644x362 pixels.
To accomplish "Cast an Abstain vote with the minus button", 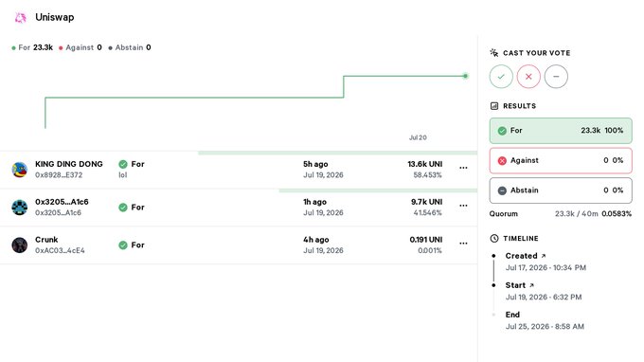I will [x=556, y=77].
